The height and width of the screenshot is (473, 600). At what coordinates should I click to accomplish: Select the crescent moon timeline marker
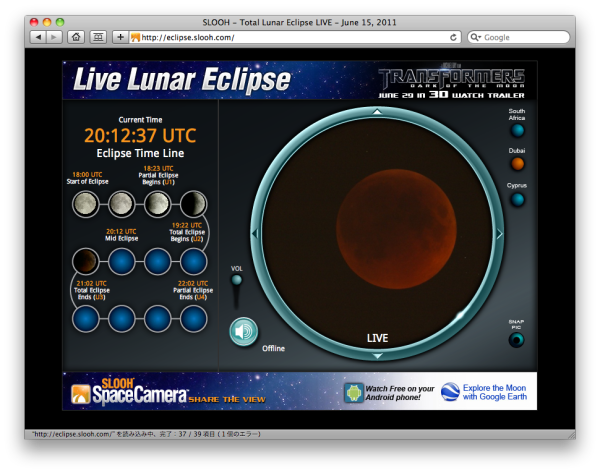coord(193,204)
